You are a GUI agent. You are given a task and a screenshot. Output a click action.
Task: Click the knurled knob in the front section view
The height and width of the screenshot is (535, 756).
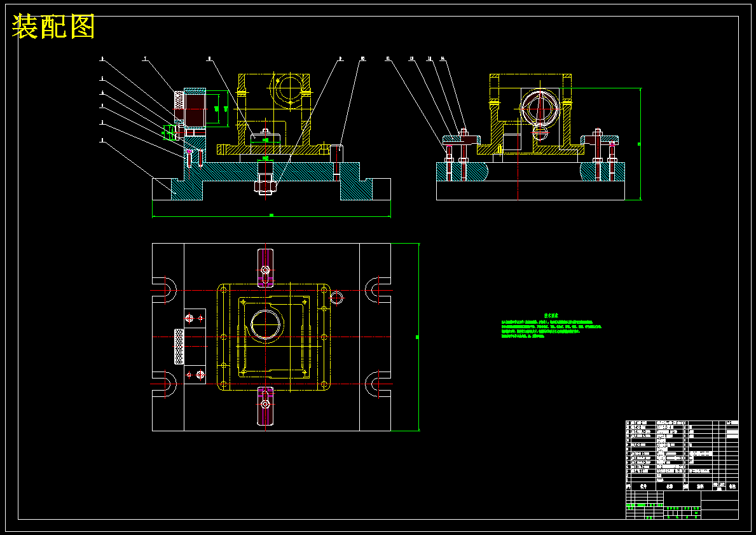pyautogui.click(x=179, y=107)
